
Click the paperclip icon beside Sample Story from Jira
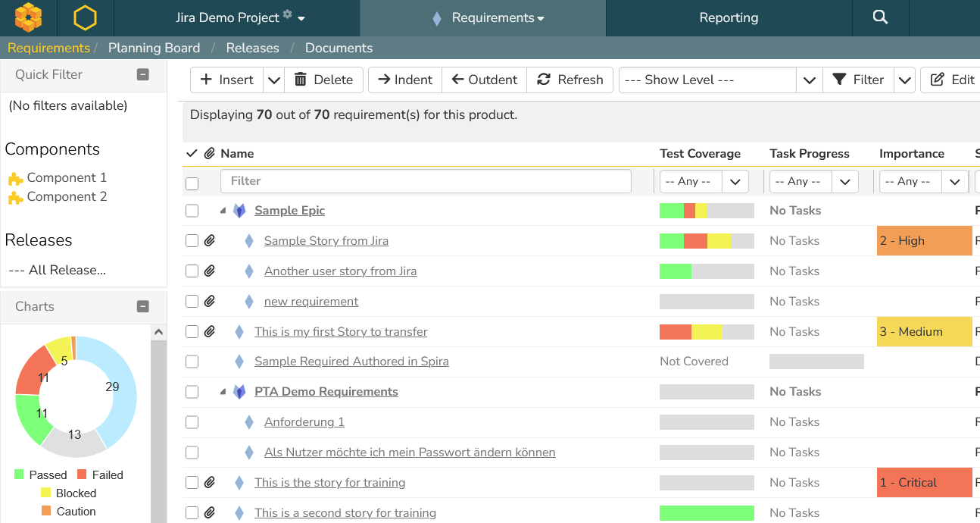point(210,241)
